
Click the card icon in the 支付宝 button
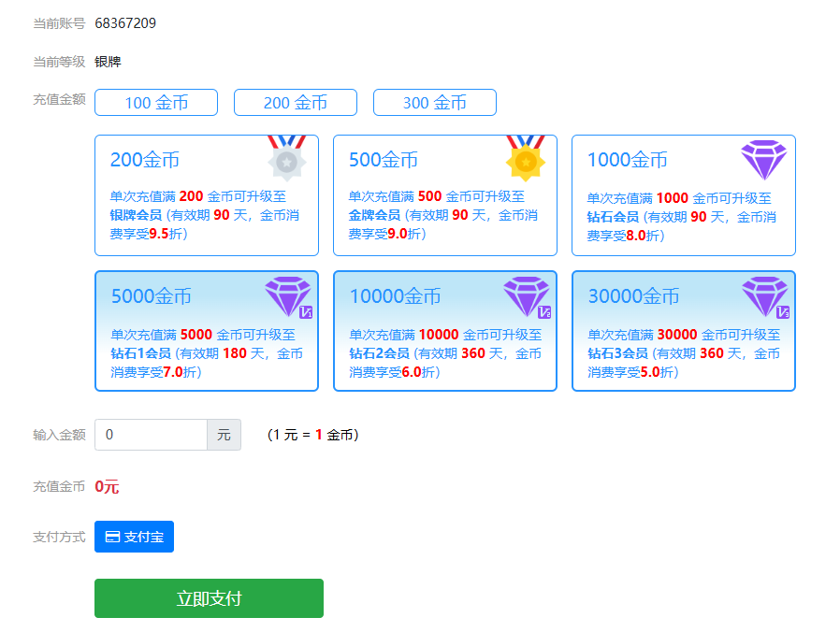pos(112,537)
